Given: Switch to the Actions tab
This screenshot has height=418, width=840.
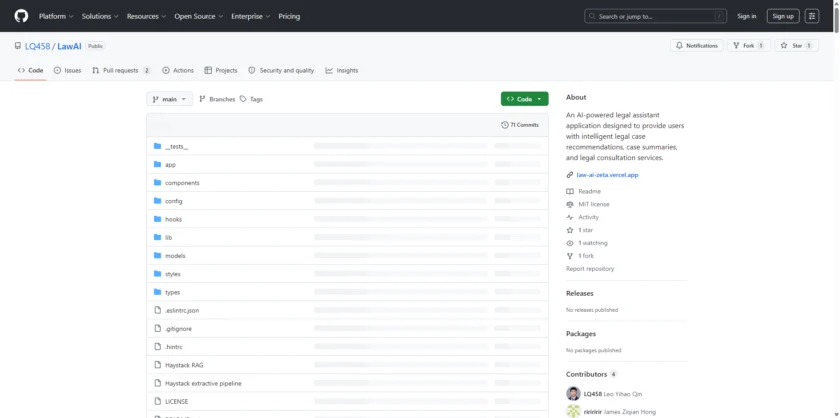Looking at the screenshot, I should coord(178,70).
